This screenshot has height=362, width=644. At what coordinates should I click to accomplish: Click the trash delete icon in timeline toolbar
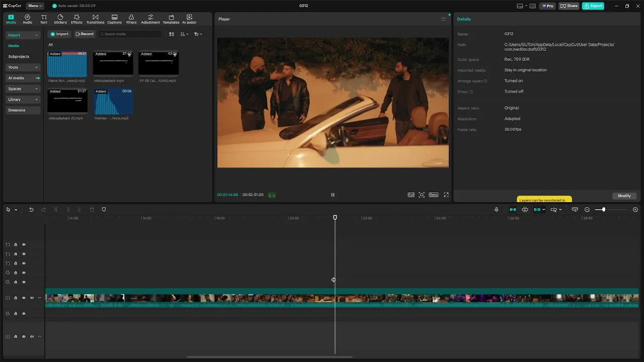92,210
